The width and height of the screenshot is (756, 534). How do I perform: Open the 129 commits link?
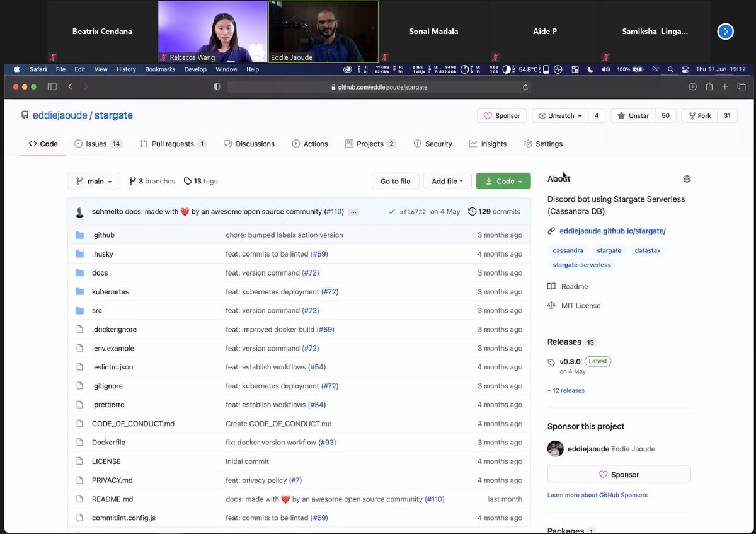pyautogui.click(x=495, y=212)
